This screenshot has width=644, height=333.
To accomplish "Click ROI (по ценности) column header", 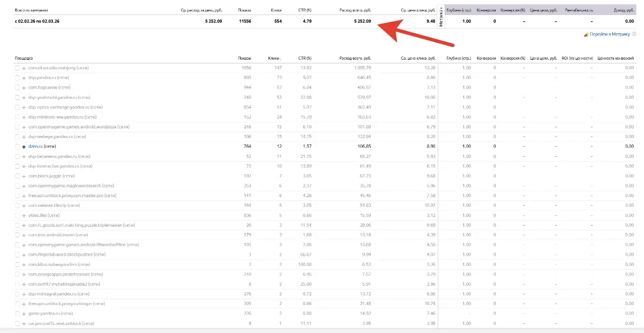I will tap(577, 59).
